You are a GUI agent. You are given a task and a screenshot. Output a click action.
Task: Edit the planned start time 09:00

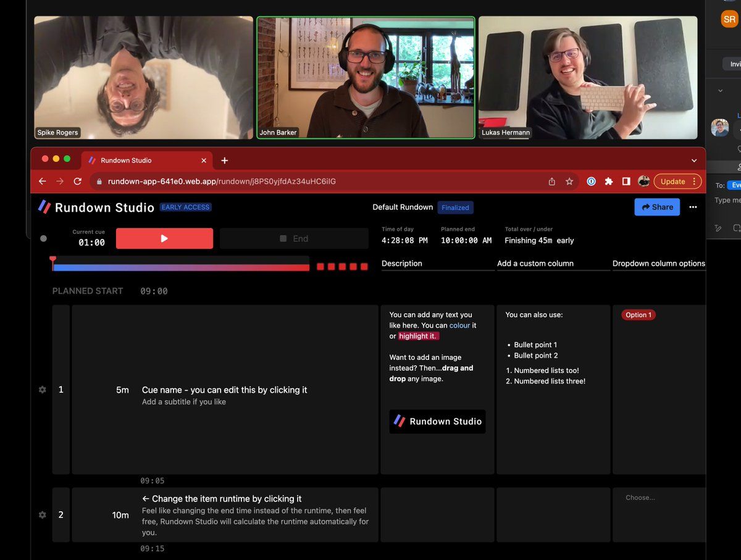[154, 291]
